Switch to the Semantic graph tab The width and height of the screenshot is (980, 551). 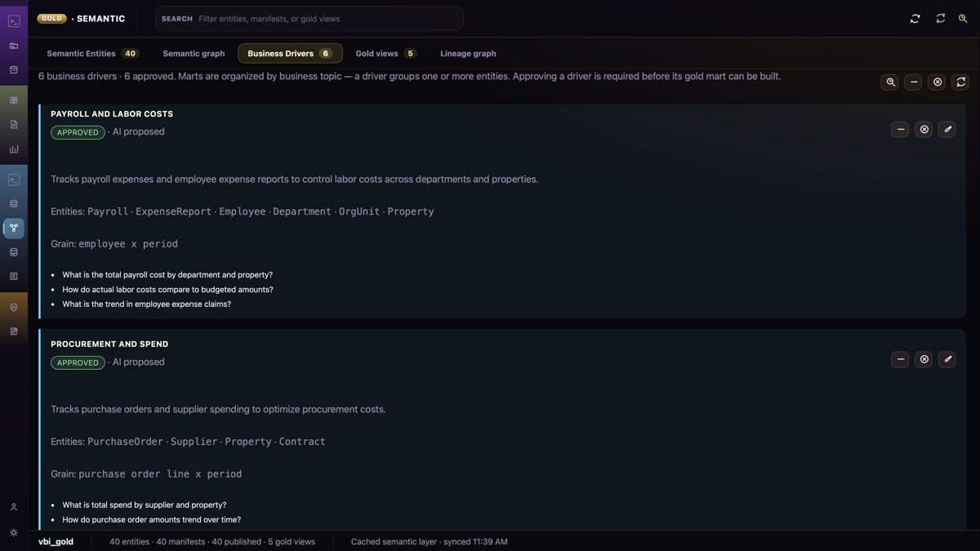[x=194, y=53]
